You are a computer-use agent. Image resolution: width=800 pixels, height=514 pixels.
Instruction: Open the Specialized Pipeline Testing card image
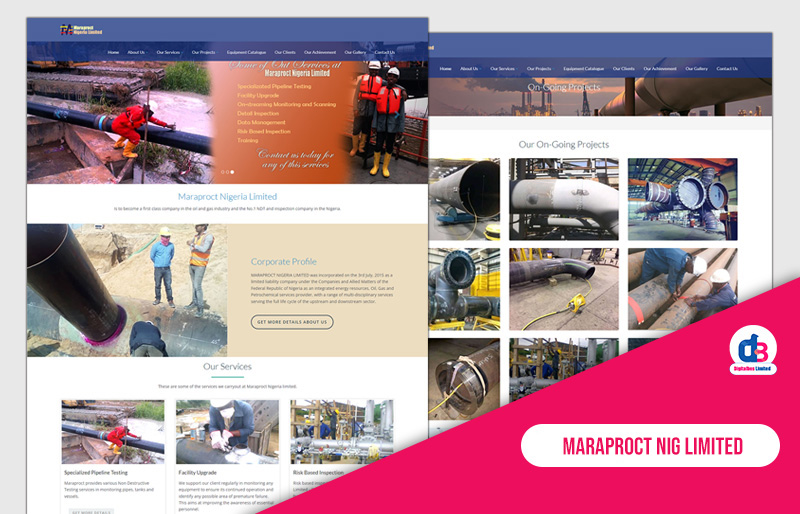click(113, 432)
